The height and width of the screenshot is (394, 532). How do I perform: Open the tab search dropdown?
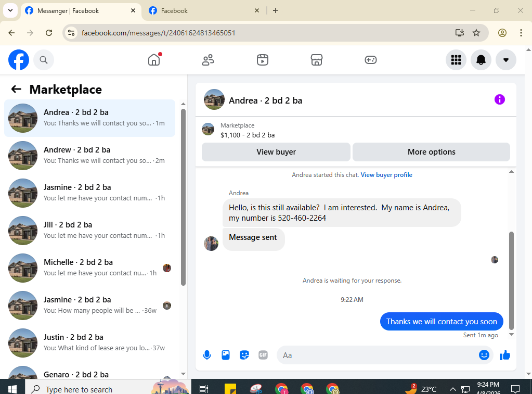pyautogui.click(x=10, y=10)
